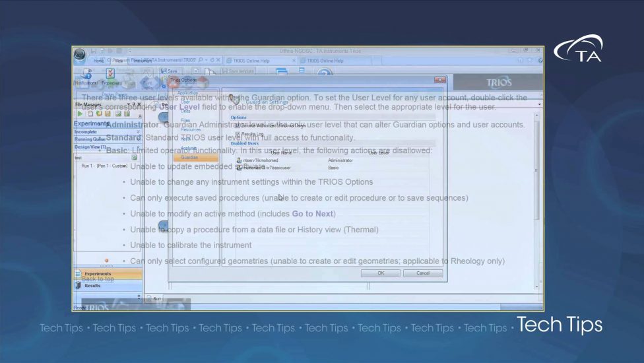Click the Experiments pane list icon
The width and height of the screenshot is (644, 363).
tap(78, 273)
